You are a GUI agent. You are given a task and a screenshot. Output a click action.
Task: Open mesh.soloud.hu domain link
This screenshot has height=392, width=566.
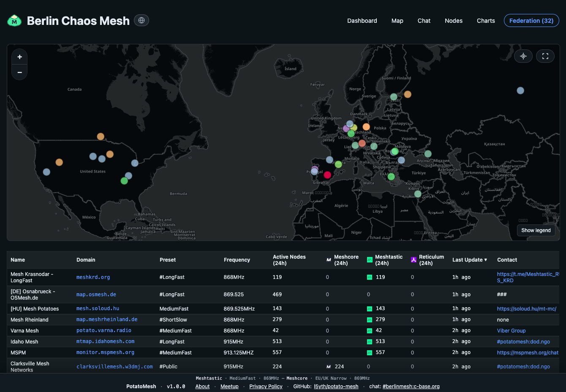tap(98, 308)
